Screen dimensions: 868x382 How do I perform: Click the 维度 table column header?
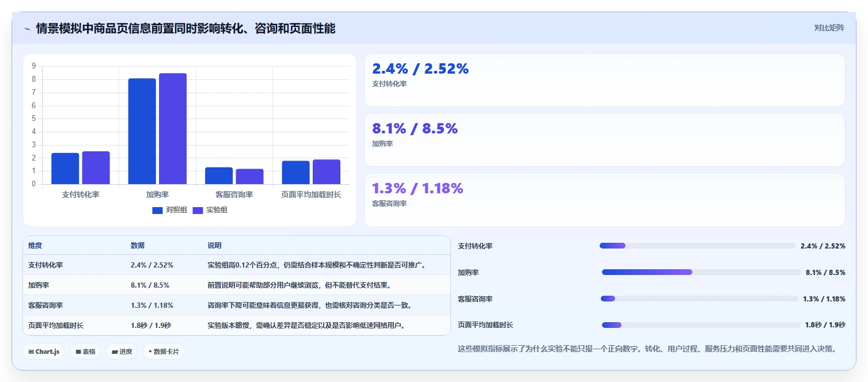click(35, 246)
